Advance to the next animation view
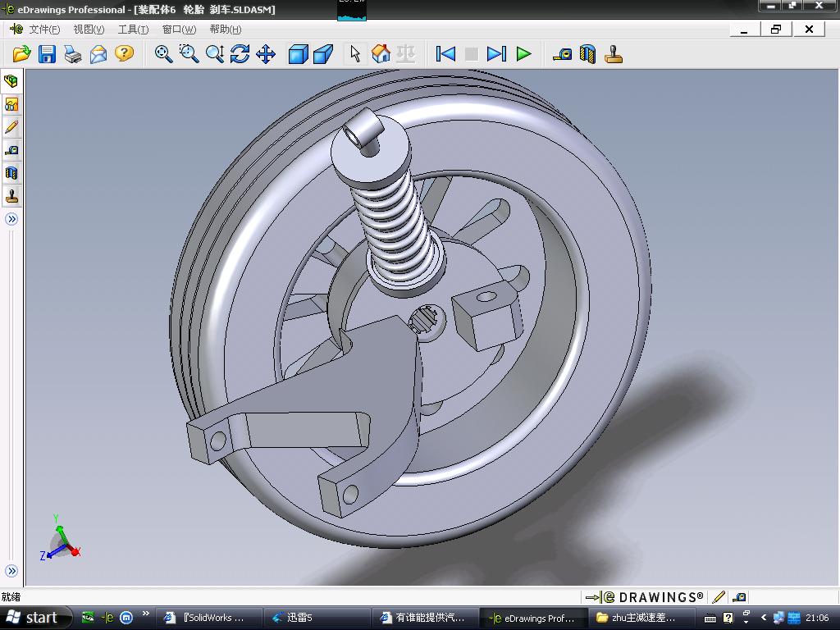Image resolution: width=840 pixels, height=630 pixels. click(496, 54)
